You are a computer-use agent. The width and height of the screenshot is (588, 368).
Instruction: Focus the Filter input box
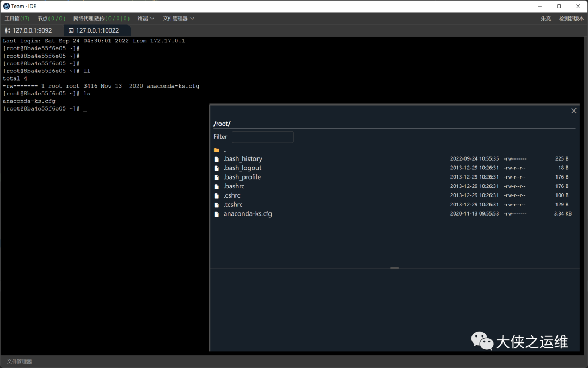click(x=262, y=137)
